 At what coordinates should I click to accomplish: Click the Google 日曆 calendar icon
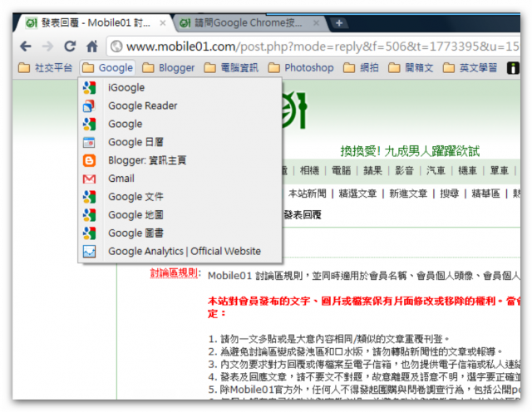coord(89,142)
